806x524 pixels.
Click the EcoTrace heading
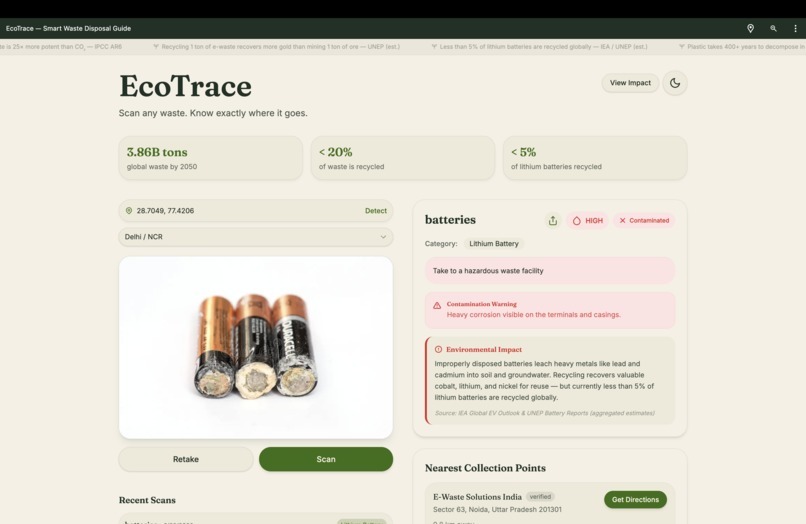[186, 86]
